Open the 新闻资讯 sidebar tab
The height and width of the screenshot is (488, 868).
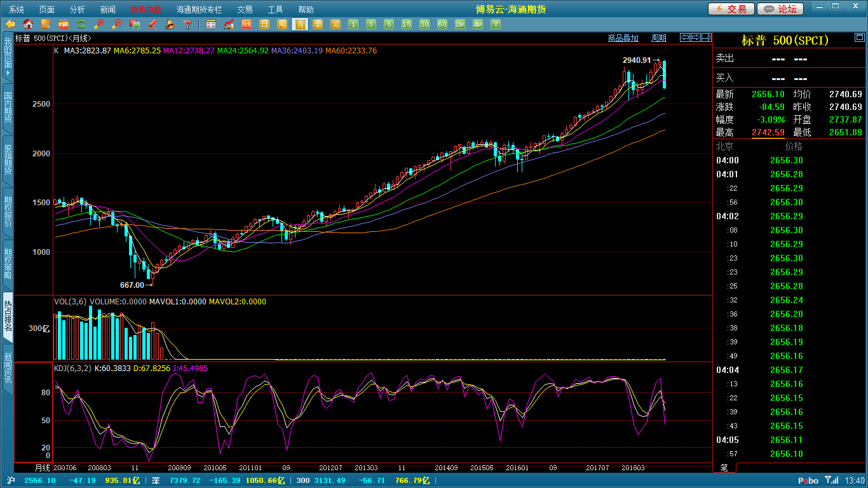click(8, 368)
